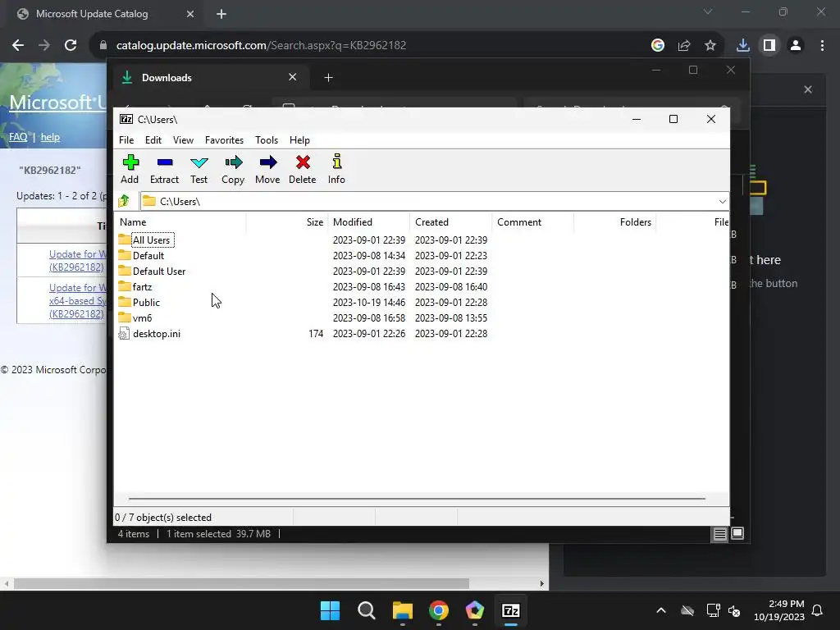The height and width of the screenshot is (630, 840).
Task: Click the desktop.ini file icon
Action: (x=124, y=333)
